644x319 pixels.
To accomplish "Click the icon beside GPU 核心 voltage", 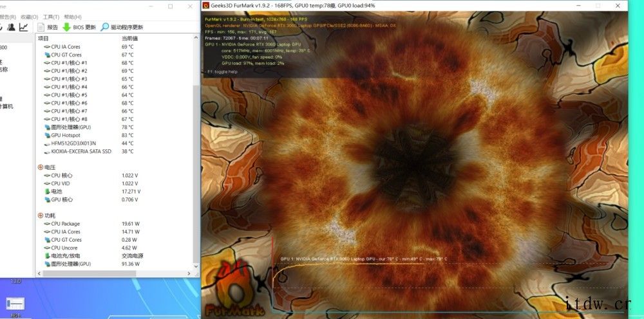I will tap(47, 199).
